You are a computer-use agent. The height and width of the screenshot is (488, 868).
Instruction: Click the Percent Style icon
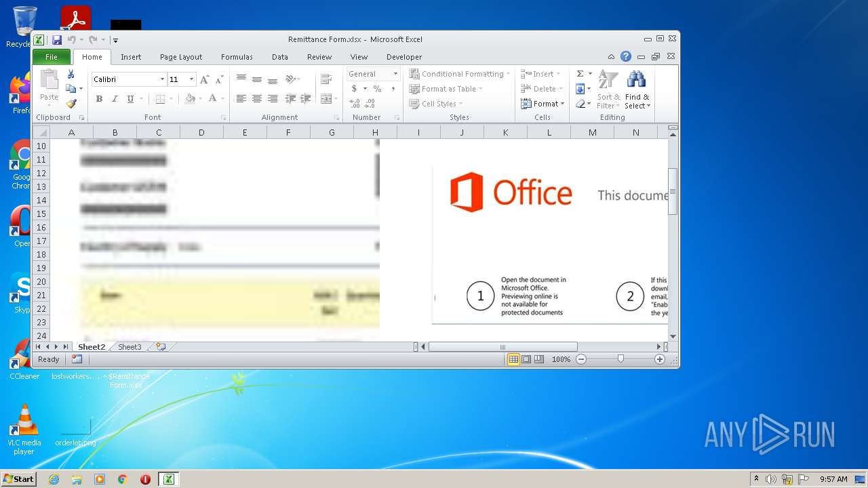tap(377, 89)
